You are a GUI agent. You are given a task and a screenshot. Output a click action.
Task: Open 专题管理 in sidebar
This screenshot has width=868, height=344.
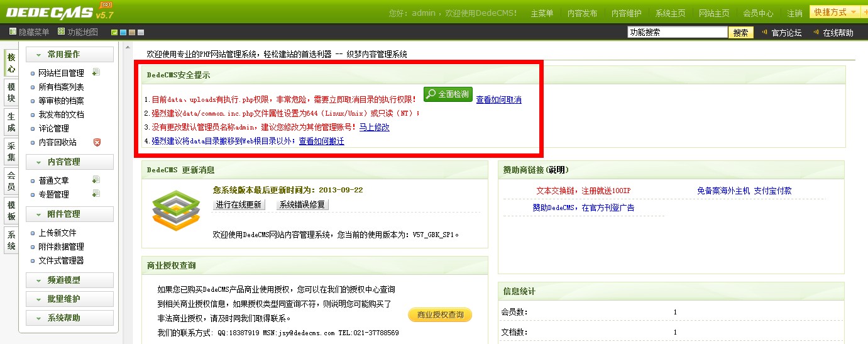tap(53, 194)
